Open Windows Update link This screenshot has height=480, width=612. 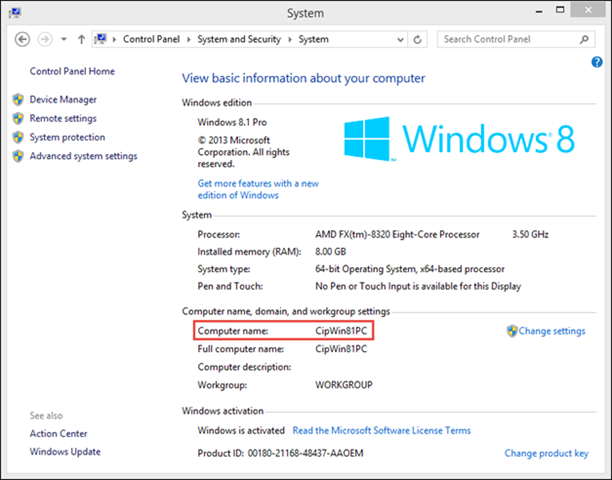65,452
